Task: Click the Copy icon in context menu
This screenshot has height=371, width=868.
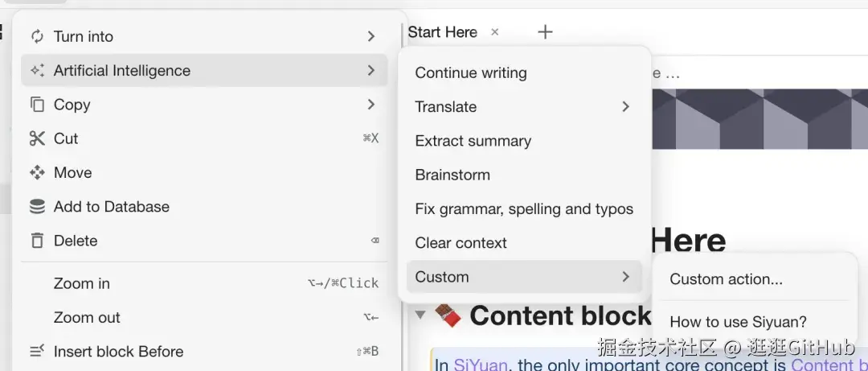Action: tap(37, 105)
